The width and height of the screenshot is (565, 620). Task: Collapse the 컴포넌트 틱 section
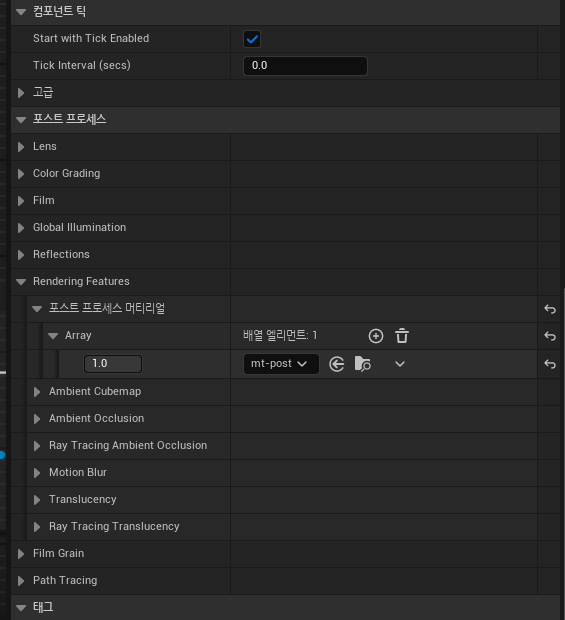point(21,12)
